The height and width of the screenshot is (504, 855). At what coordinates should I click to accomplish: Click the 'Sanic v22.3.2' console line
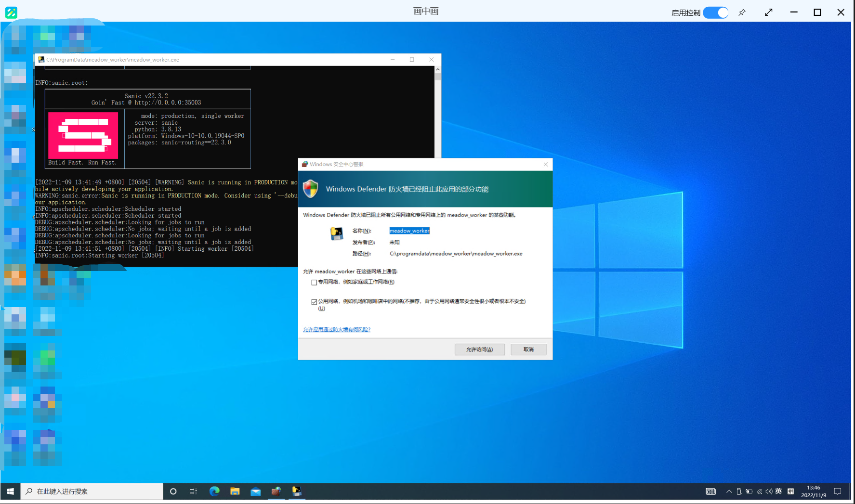point(146,96)
